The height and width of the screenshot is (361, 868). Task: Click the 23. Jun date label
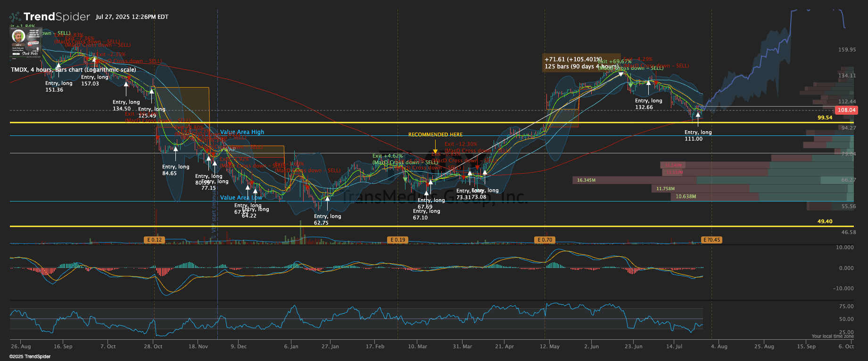[633, 346]
